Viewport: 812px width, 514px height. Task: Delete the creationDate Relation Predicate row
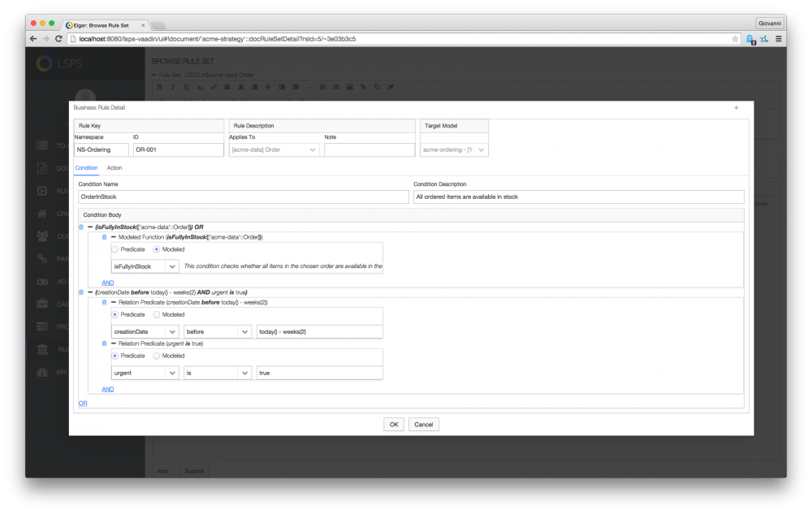104,301
